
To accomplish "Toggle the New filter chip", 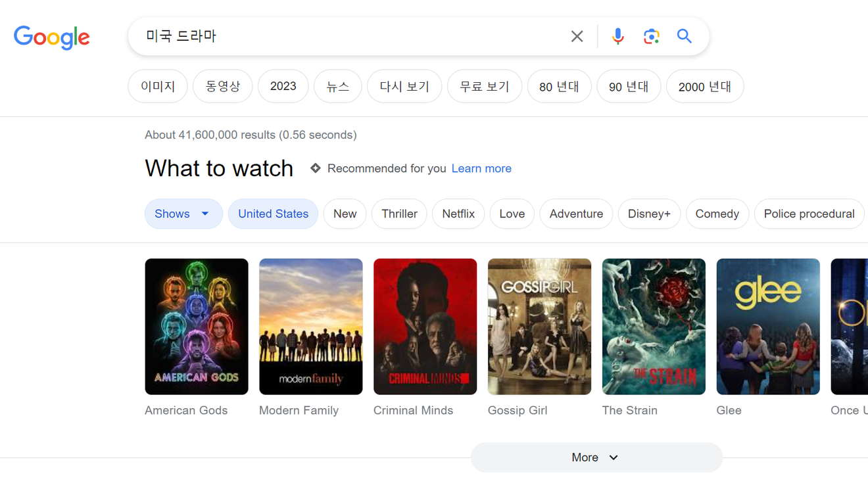I will tap(345, 214).
